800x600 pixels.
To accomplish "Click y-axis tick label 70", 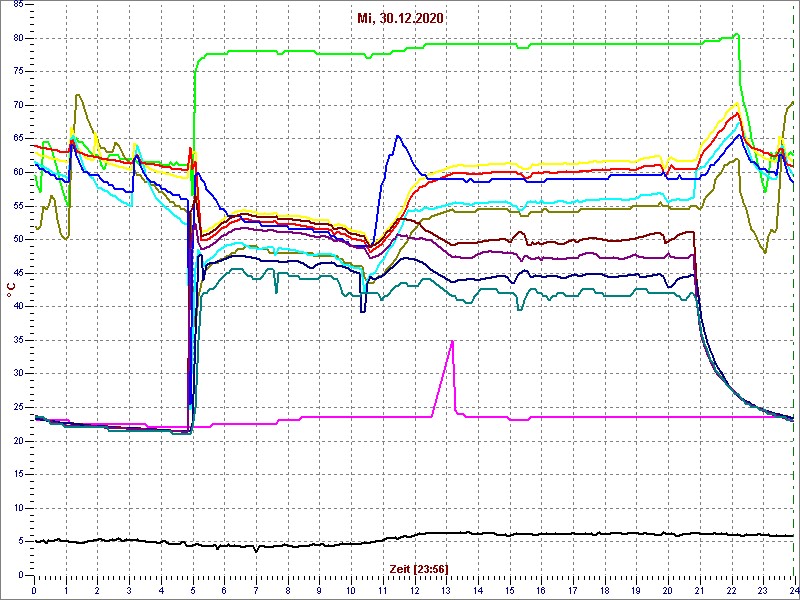I will point(17,105).
